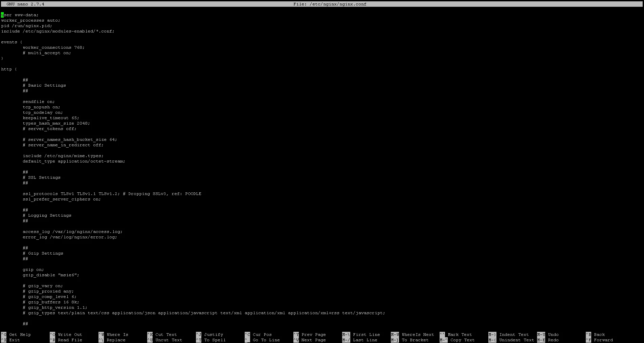Click 'types_hash_max_size 2048;' line

tap(57, 123)
